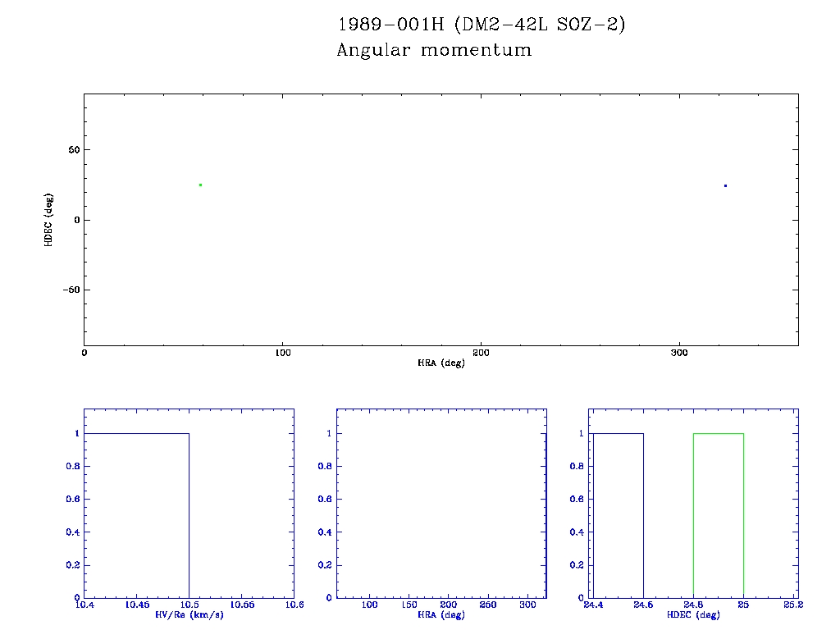Click the "Angular momentum" subtitle text
The height and width of the screenshot is (630, 840).
tap(434, 50)
